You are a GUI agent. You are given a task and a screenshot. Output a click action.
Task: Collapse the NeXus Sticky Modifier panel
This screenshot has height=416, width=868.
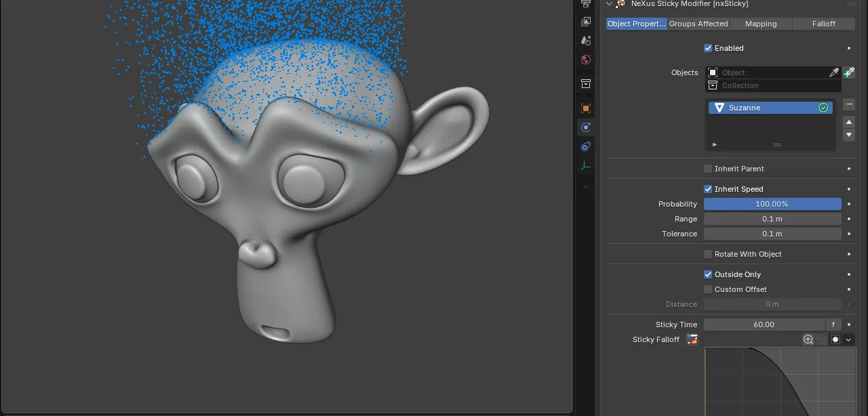(608, 3)
